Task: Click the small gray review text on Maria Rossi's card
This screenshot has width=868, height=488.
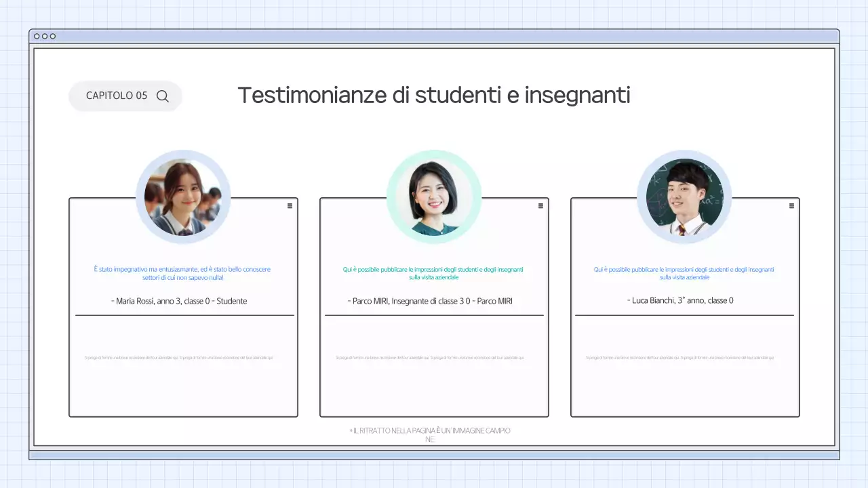Action: click(x=178, y=358)
